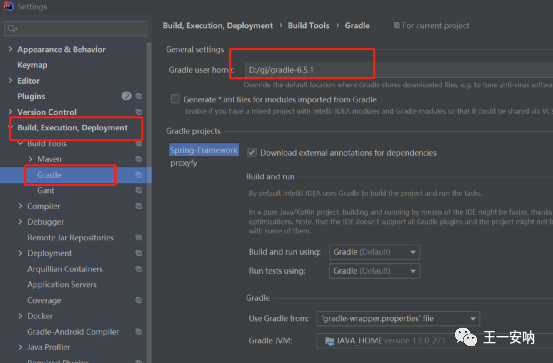The width and height of the screenshot is (553, 363).
Task: Select the Gradle settings entry
Action: click(x=49, y=175)
